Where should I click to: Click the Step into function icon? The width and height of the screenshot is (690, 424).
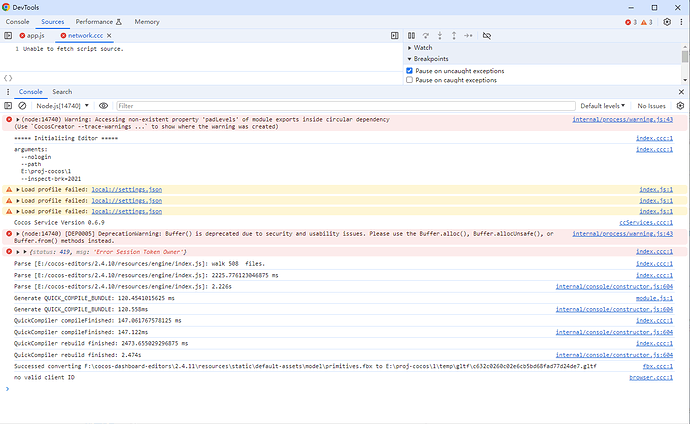[x=441, y=35]
